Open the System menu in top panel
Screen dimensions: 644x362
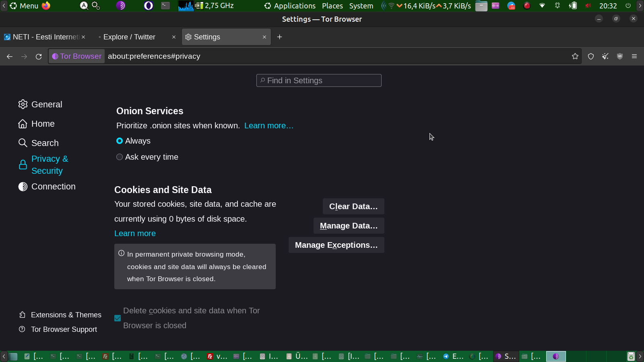click(361, 6)
